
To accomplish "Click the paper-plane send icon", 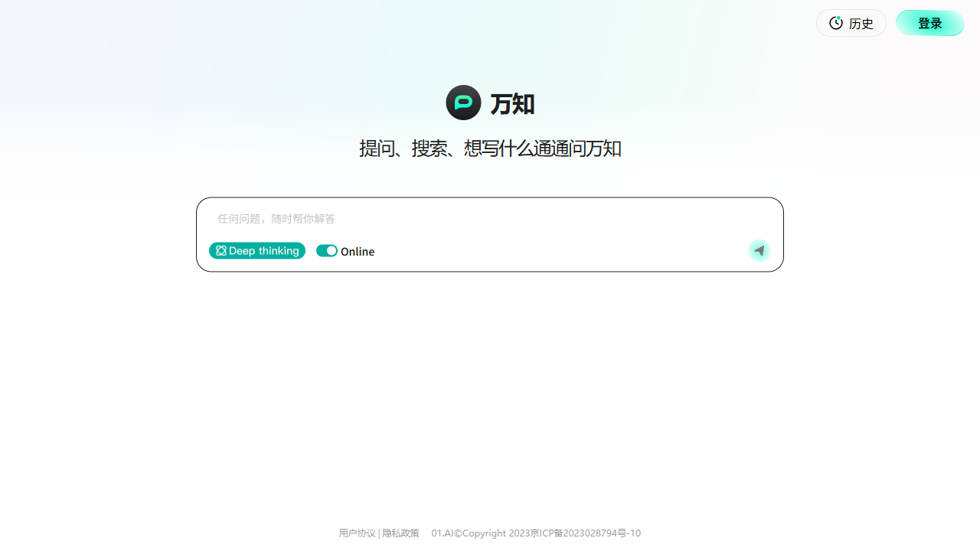I will (759, 250).
